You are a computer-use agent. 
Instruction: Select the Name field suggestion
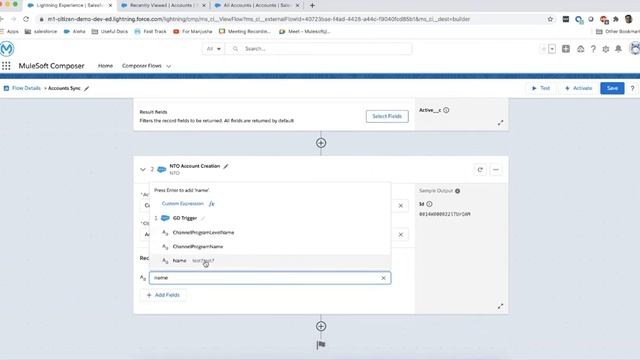(x=270, y=260)
